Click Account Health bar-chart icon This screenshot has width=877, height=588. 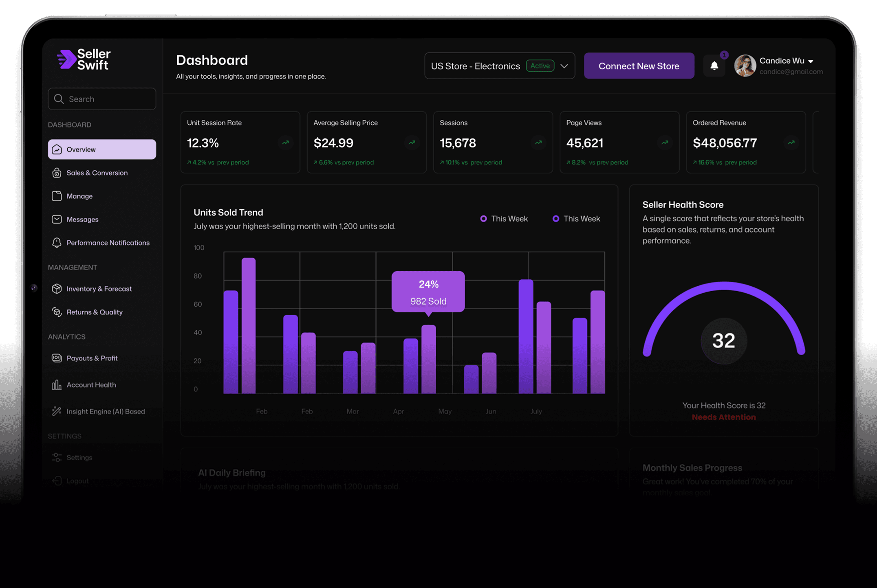[57, 385]
